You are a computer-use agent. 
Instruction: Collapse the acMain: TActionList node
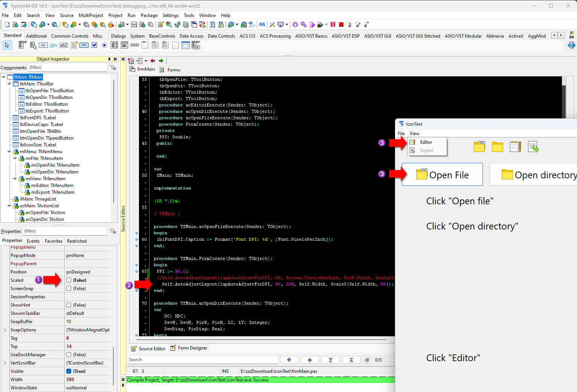[x=9, y=206]
